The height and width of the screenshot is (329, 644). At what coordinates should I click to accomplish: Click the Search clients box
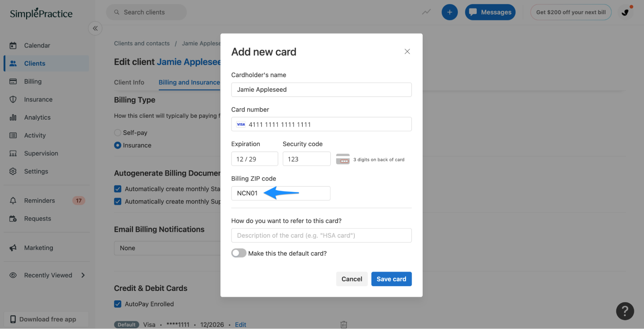pyautogui.click(x=146, y=12)
